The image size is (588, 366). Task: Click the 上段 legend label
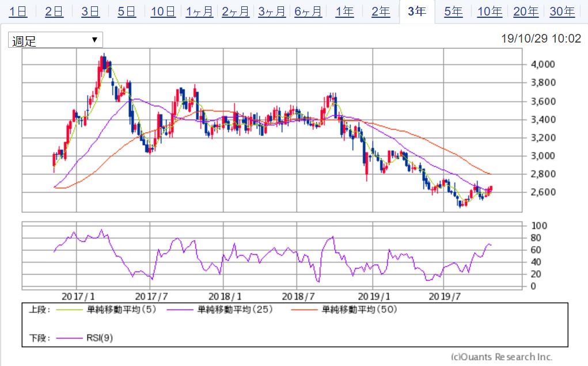(40, 310)
